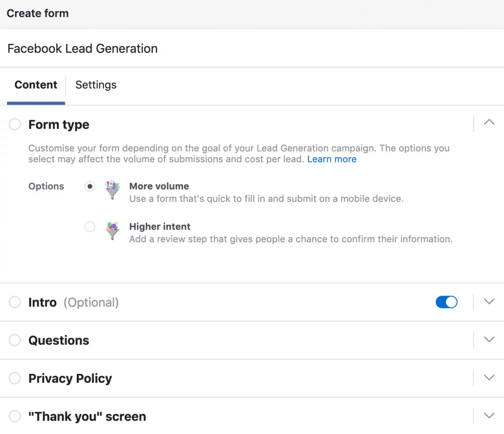Click the Form type status circle
The height and width of the screenshot is (434, 504).
pyautogui.click(x=15, y=125)
